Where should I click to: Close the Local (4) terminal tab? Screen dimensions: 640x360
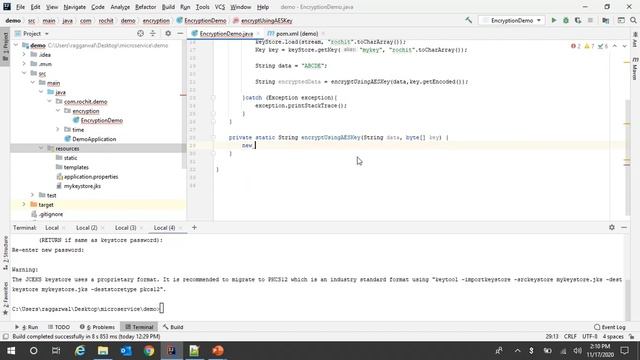point(181,228)
